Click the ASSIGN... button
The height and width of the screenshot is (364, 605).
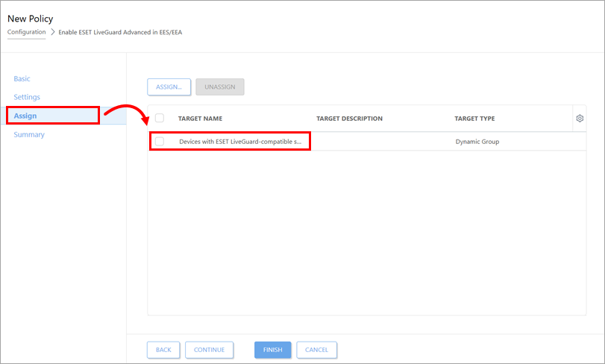tap(169, 87)
